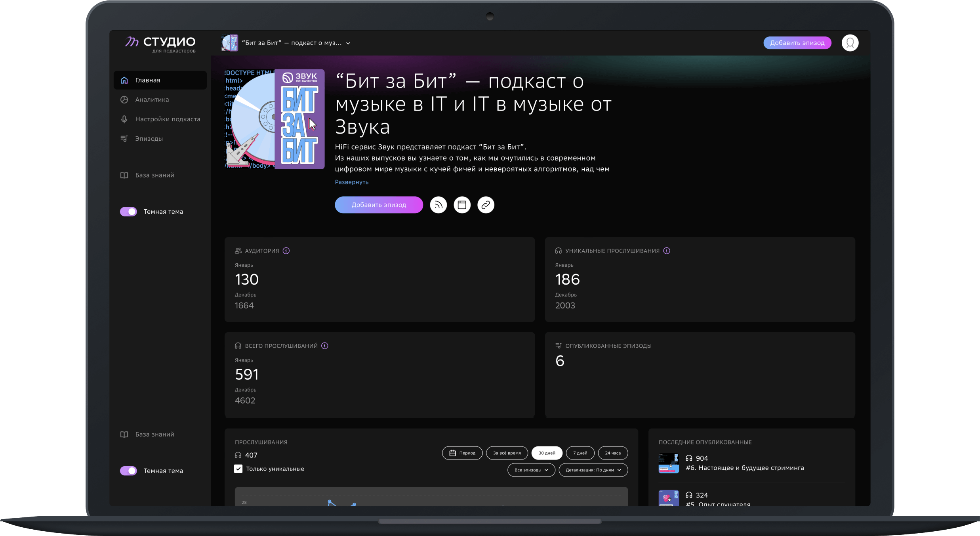The width and height of the screenshot is (980, 536).
Task: Click info icon beside Уникальные прослушивания
Action: (x=667, y=251)
